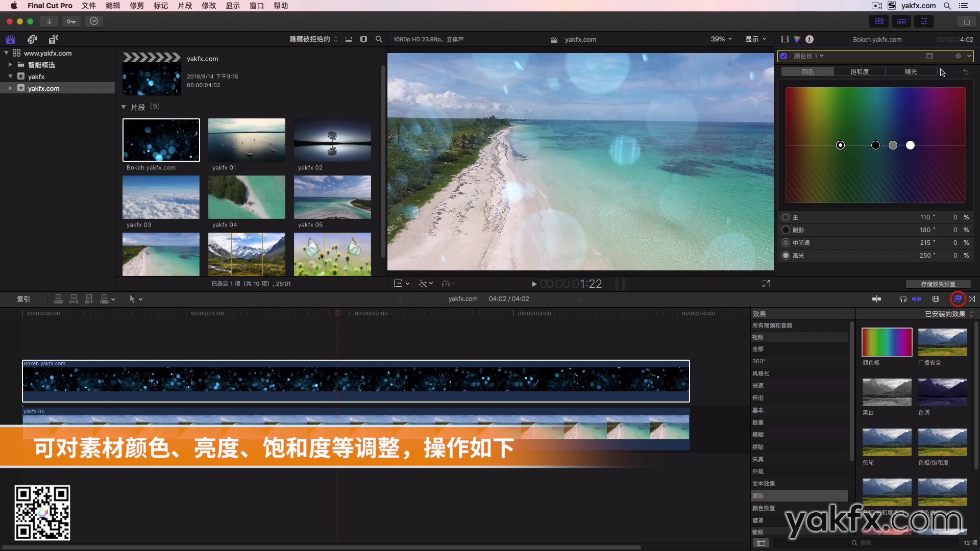The width and height of the screenshot is (980, 551).
Task: Open the Effects browser
Action: pyautogui.click(x=958, y=299)
